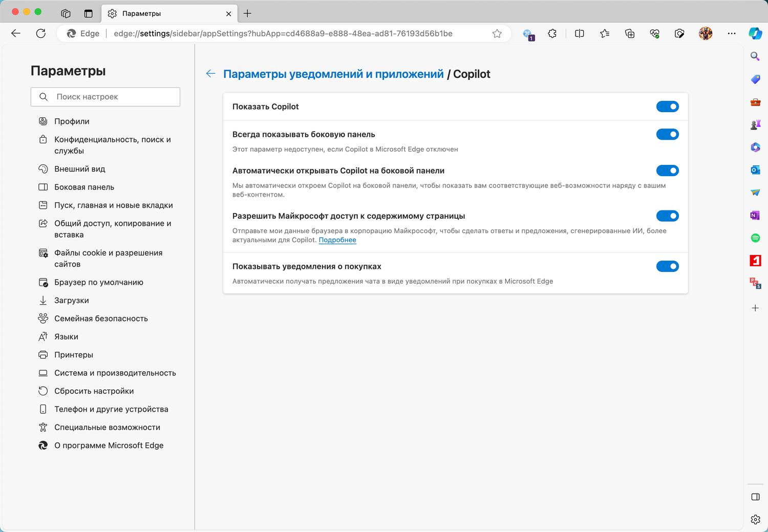The width and height of the screenshot is (768, 532).
Task: Disable Всегда показывать боковую панель
Action: (x=667, y=134)
